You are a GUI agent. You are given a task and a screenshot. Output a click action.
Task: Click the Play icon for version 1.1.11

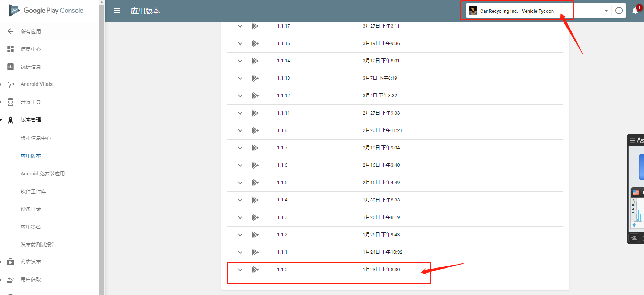(x=255, y=113)
